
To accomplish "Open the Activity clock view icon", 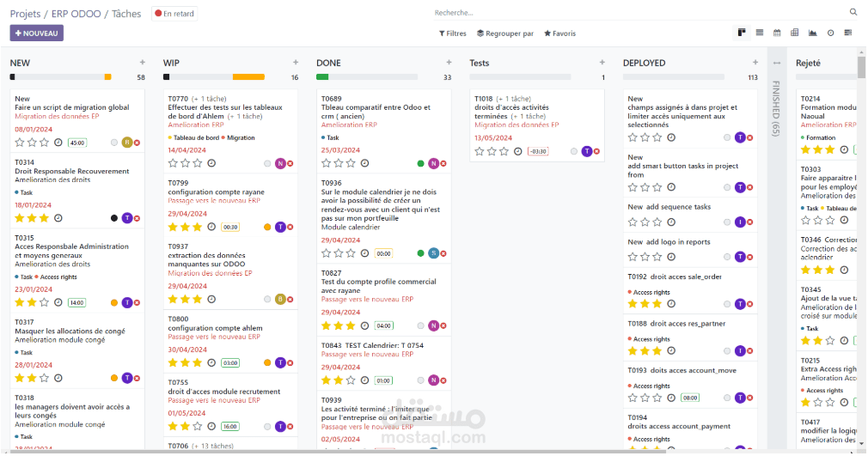I will [830, 33].
